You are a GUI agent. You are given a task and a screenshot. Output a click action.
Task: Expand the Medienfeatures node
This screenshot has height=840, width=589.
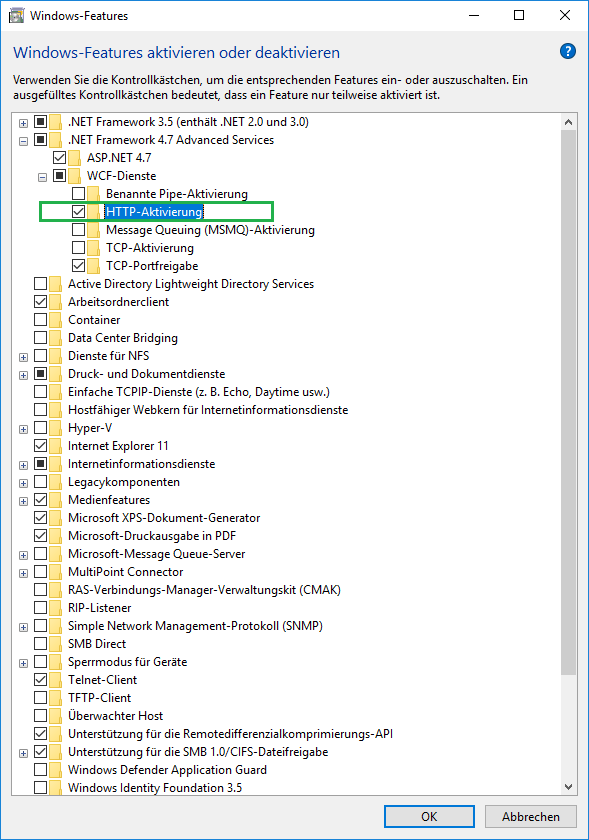point(24,501)
